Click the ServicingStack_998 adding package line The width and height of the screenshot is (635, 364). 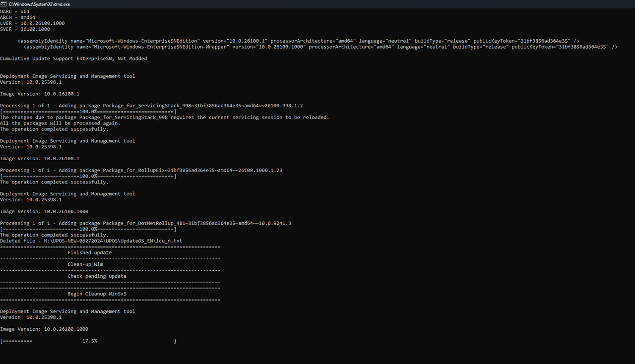[151, 106]
